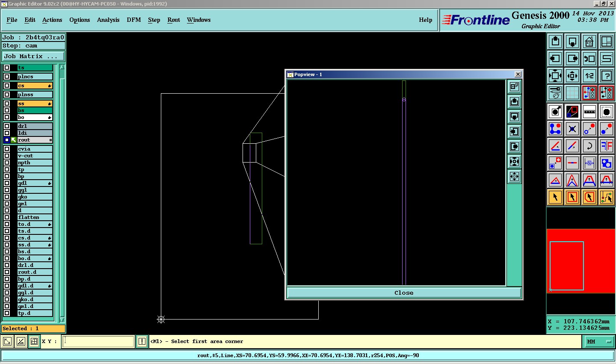Click the layer list scroll-down arrow
Viewport: 616px width, 364px height.
pos(62,320)
